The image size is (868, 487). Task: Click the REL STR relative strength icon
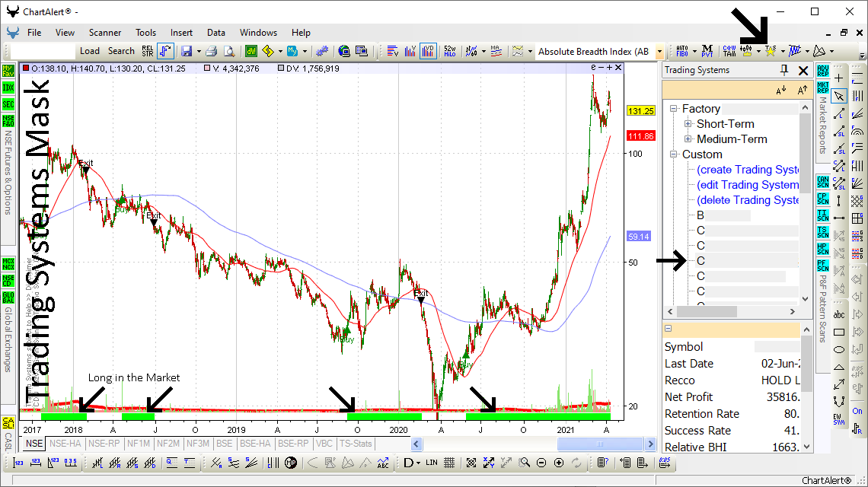[x=147, y=52]
